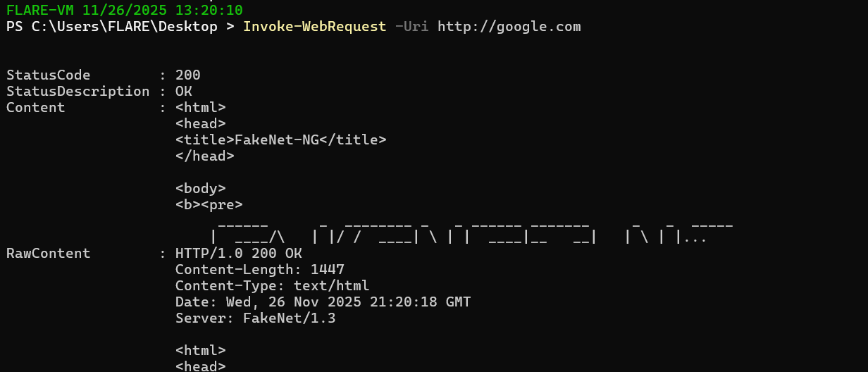Click the RawContent field label
This screenshot has height=372, width=868.
[49, 253]
